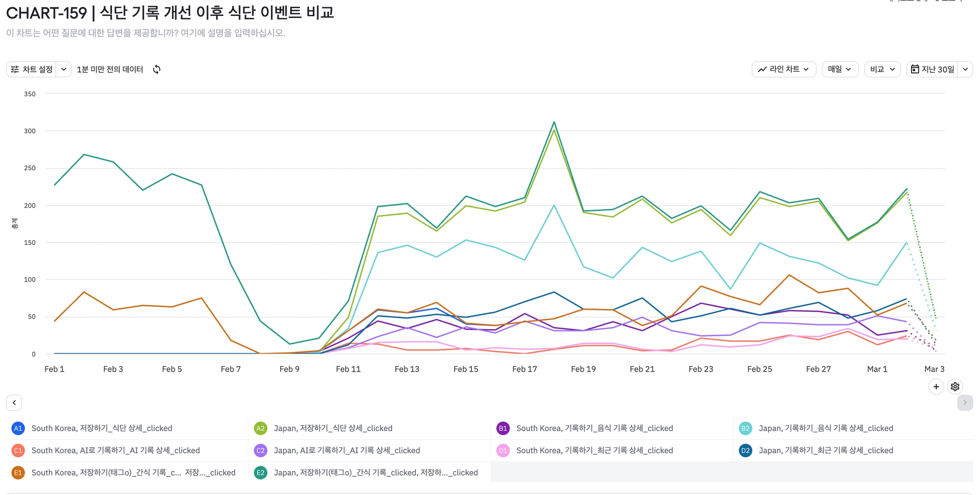Click the left arrow legend pager

[14, 403]
